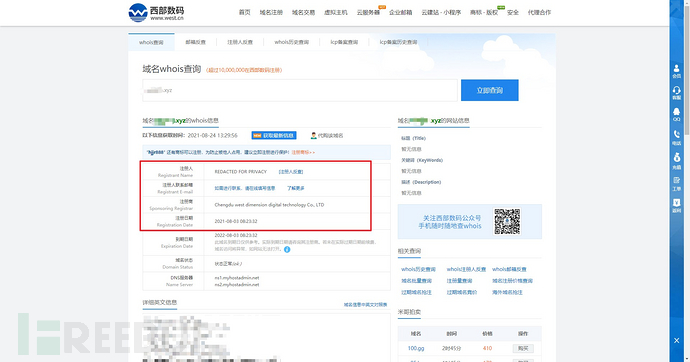Click the contact-form link in Registrant E-mail row
This screenshot has width=690, height=362.
[x=245, y=188]
